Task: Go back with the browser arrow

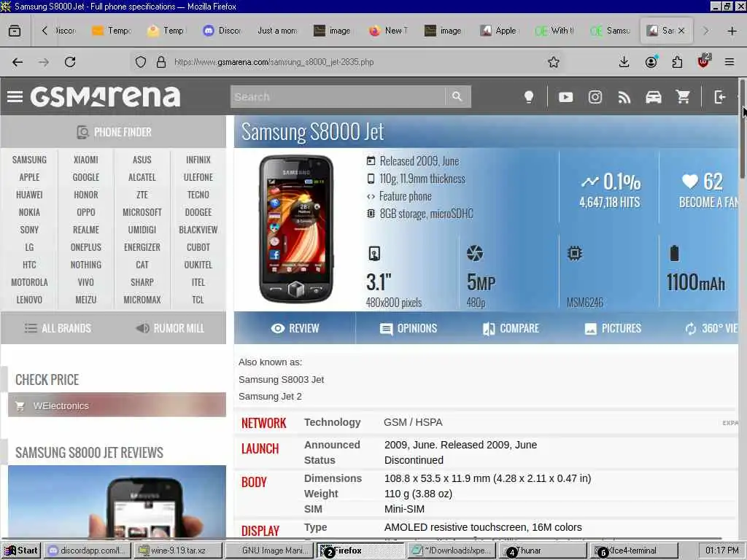Action: [18, 62]
